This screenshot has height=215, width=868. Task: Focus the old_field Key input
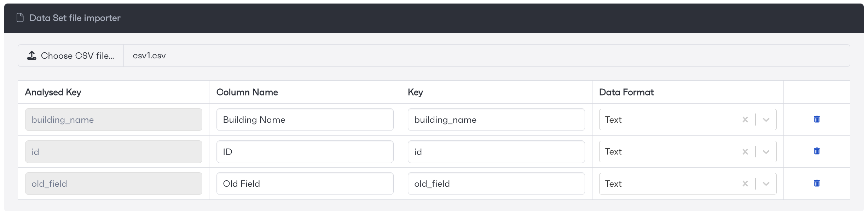pos(496,184)
